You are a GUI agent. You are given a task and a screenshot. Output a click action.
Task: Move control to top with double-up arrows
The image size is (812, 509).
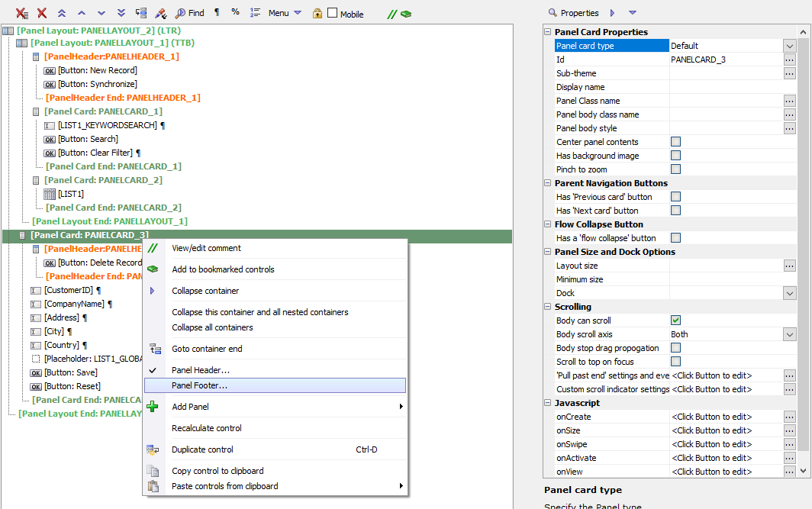(62, 13)
